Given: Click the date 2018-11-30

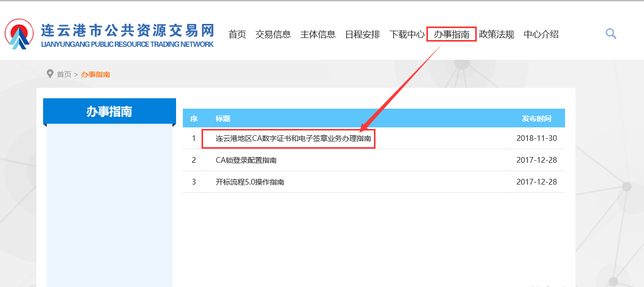Looking at the screenshot, I should tap(536, 139).
